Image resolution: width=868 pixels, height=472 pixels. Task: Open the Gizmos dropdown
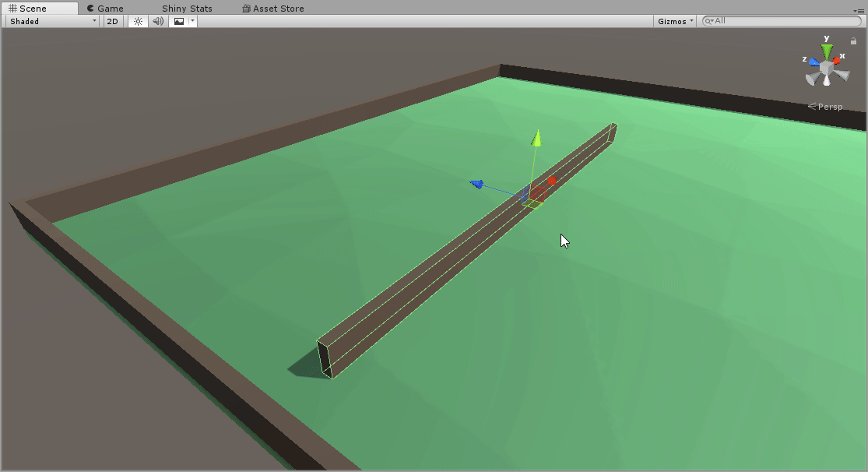(673, 21)
